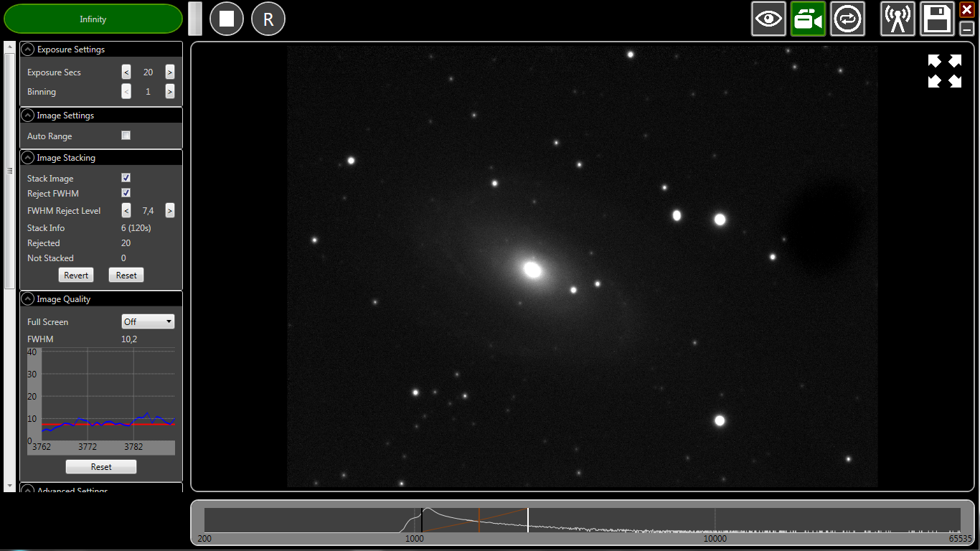This screenshot has width=980, height=551.
Task: Click the histogram label 65535
Action: point(960,538)
